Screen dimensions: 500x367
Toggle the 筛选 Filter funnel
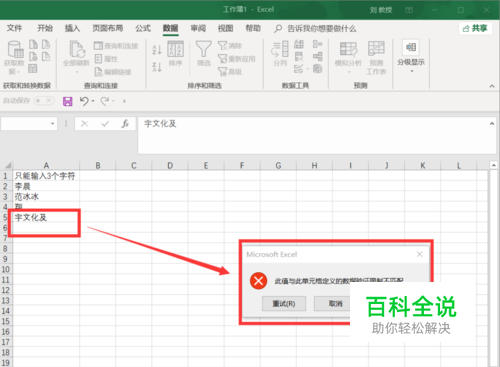click(203, 53)
